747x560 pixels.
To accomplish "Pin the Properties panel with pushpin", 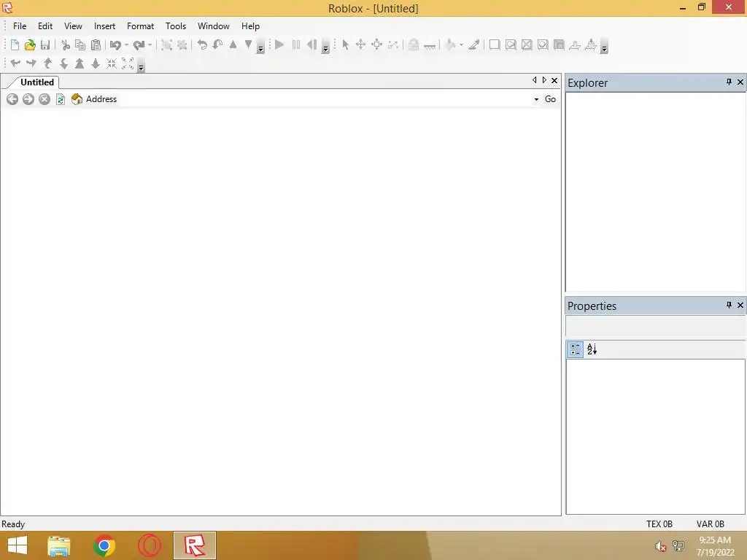I will tap(729, 306).
